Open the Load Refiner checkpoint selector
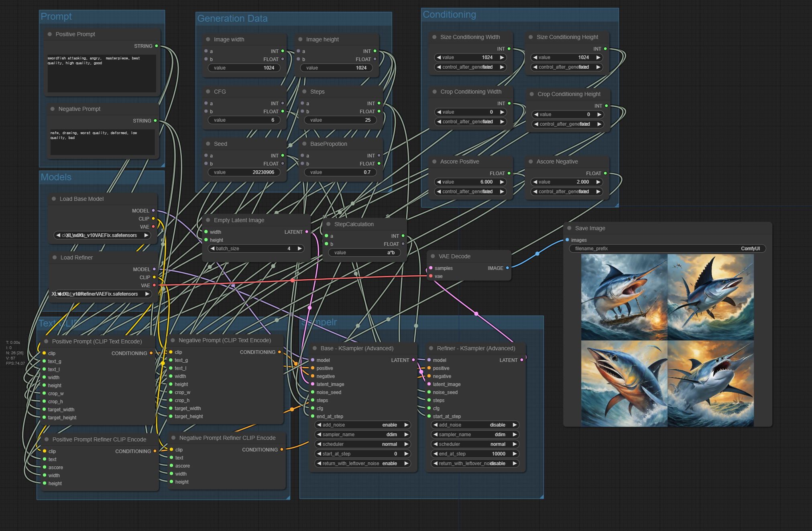This screenshot has width=812, height=531. pyautogui.click(x=102, y=294)
